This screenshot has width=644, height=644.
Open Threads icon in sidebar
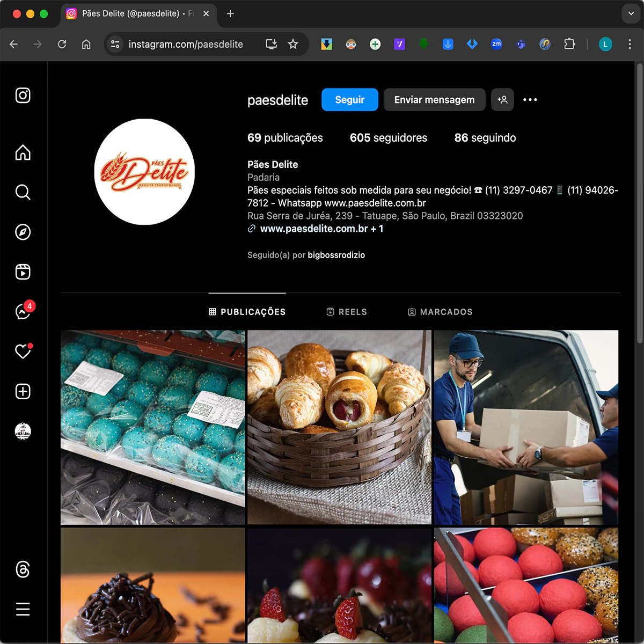coord(23,569)
